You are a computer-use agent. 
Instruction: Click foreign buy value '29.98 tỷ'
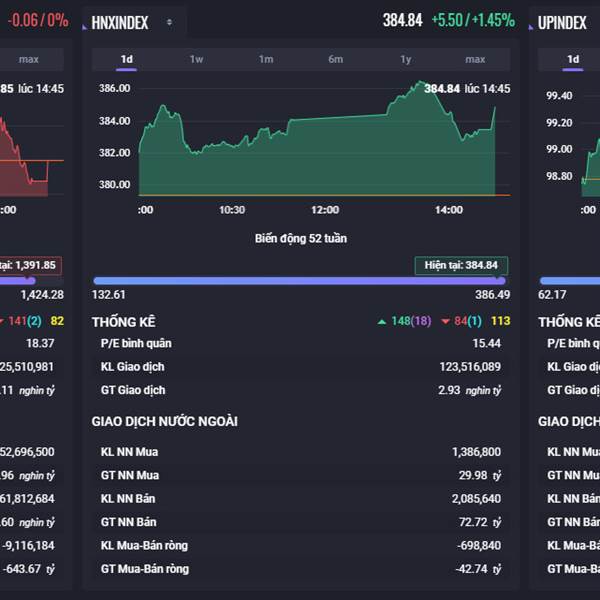[480, 475]
